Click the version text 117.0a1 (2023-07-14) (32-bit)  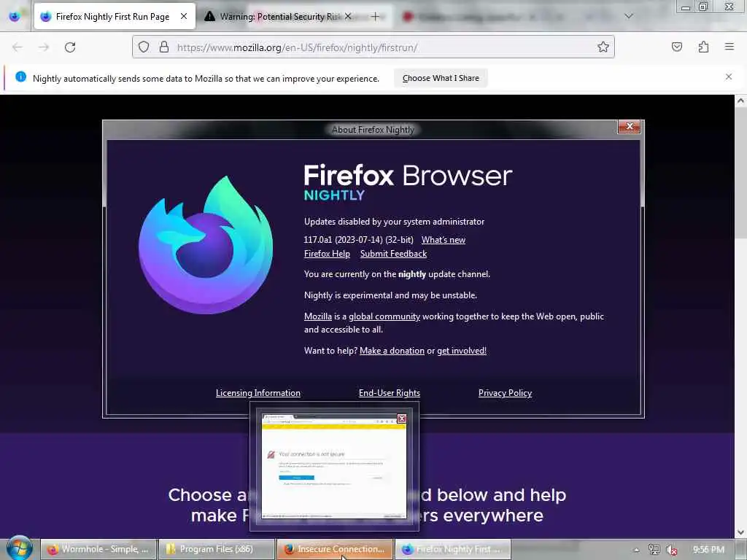[358, 239]
